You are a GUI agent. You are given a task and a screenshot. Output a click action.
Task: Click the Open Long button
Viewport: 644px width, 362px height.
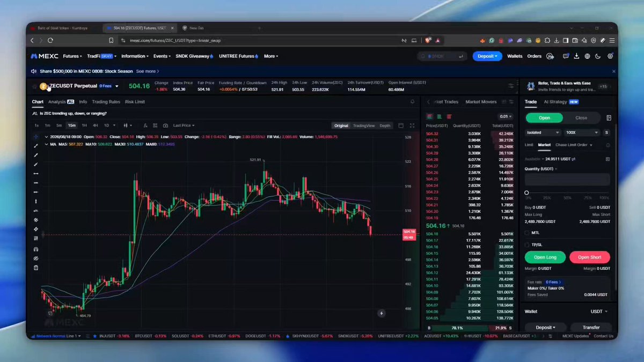tap(545, 257)
